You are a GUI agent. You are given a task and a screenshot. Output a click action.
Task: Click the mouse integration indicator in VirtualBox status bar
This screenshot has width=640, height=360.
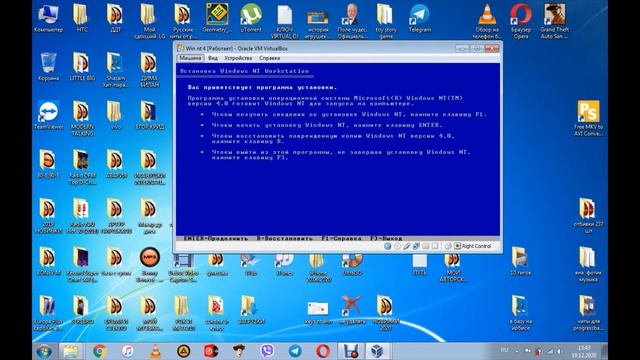pyautogui.click(x=448, y=246)
